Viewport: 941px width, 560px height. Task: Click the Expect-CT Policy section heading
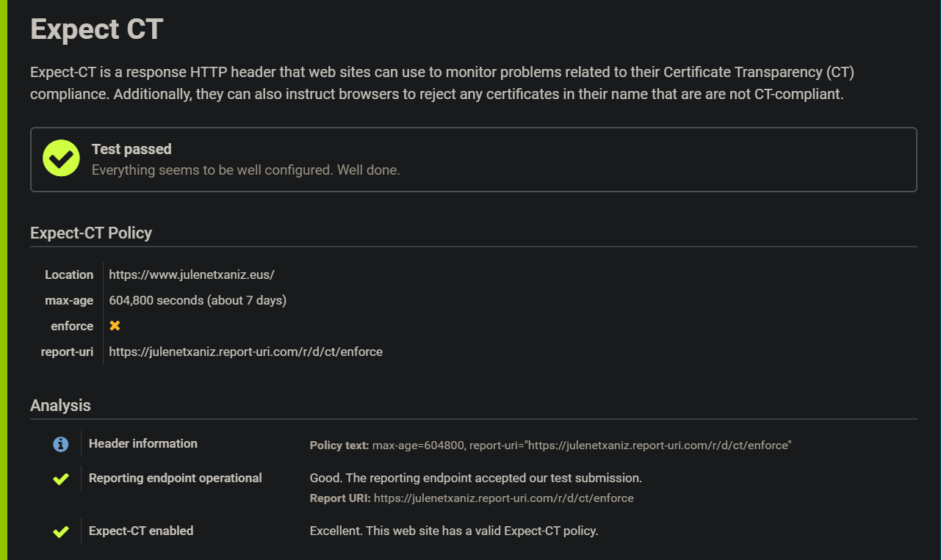click(91, 233)
